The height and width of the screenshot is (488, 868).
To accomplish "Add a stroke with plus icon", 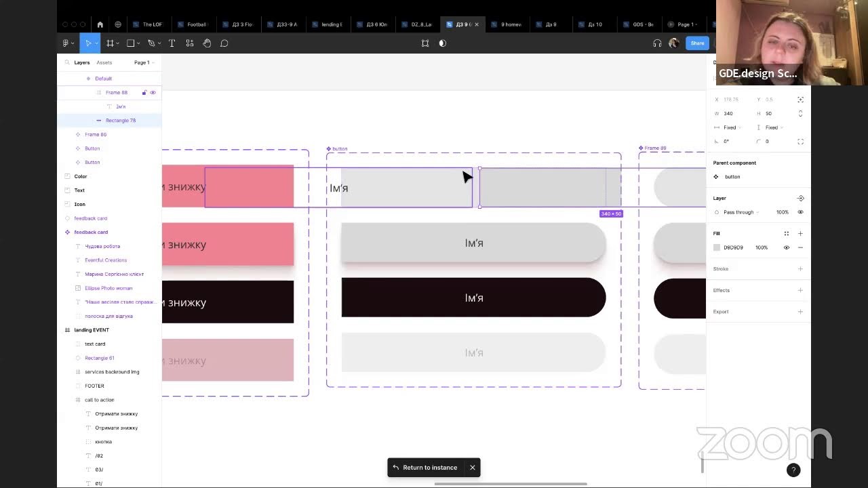I will coord(800,269).
